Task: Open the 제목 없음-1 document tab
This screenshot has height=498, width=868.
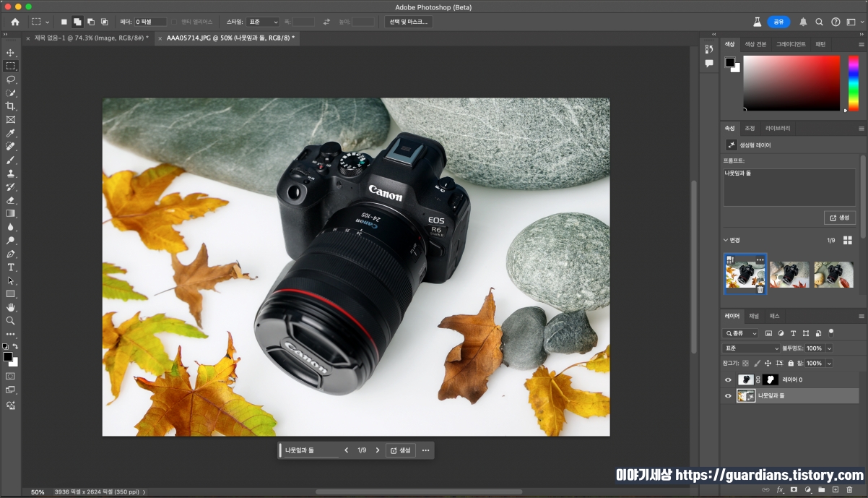Action: [x=91, y=38]
